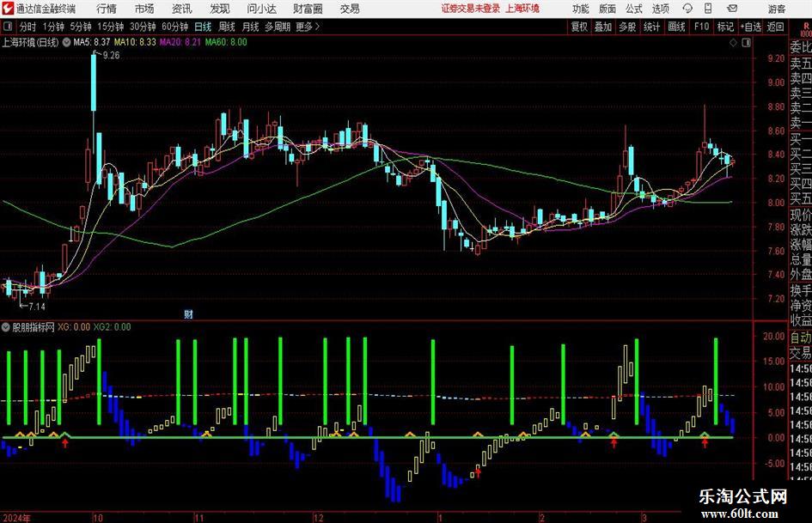Screen dimensions: 812x523
Task: Open the 发现 menu
Action: click(220, 9)
